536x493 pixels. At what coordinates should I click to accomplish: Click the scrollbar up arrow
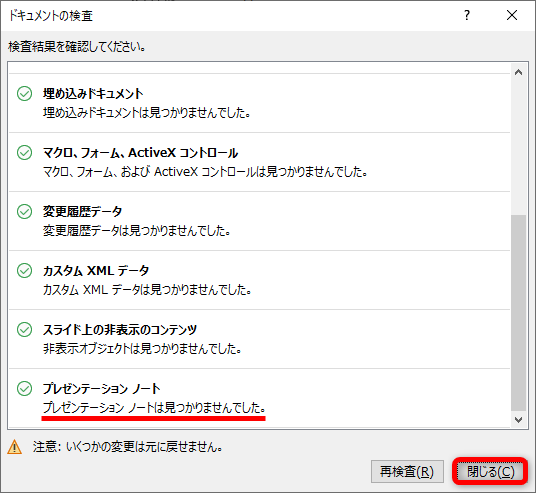[518, 72]
